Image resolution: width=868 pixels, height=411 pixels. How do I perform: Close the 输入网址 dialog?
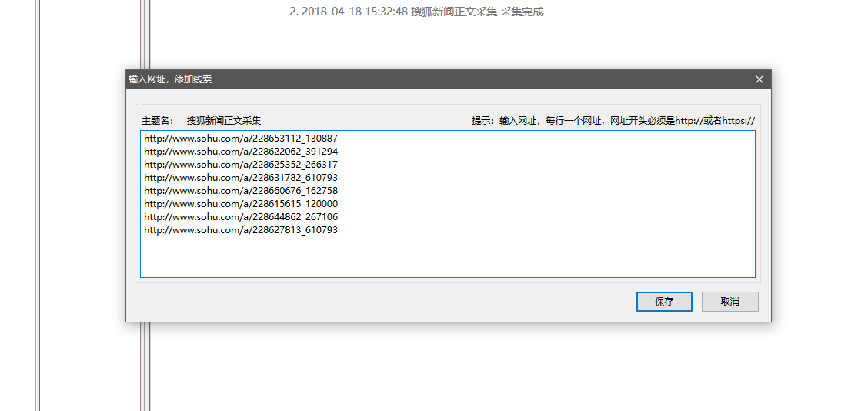(x=759, y=79)
